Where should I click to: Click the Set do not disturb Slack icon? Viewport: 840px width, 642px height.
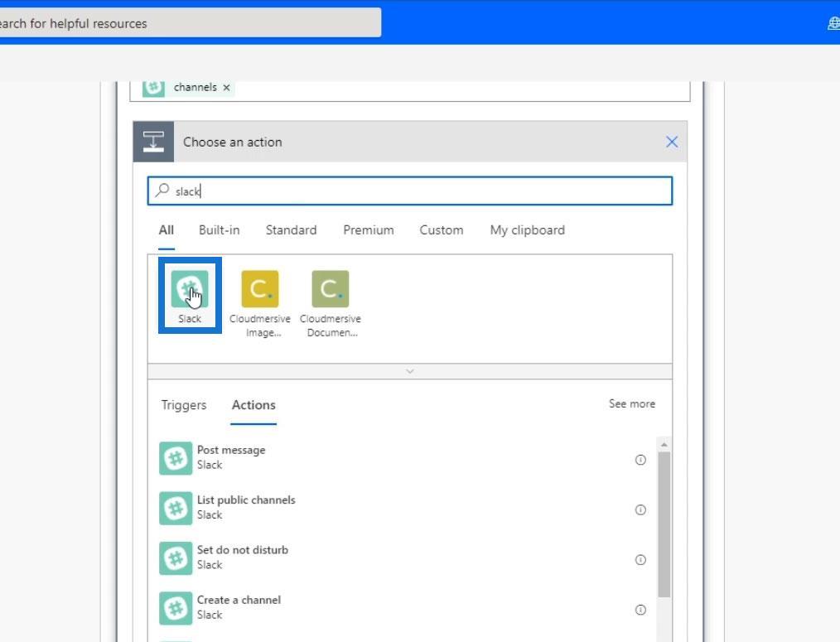point(176,558)
